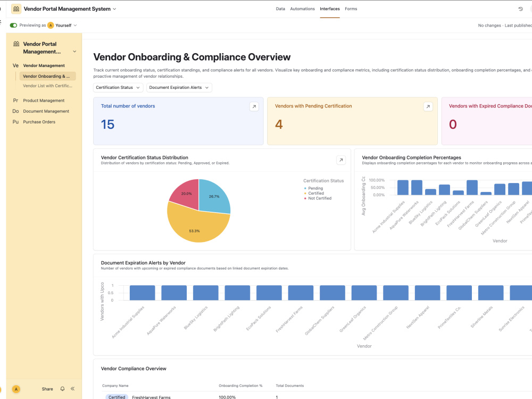Expand the Vendor Certification Status Distribution chart
The width and height of the screenshot is (532, 399).
(341, 160)
